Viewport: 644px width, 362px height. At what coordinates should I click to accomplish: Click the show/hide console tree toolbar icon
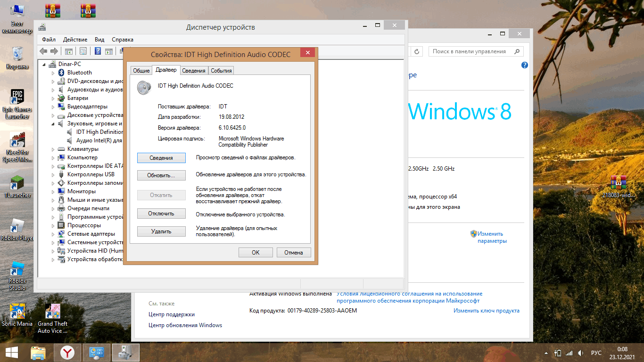(x=68, y=51)
